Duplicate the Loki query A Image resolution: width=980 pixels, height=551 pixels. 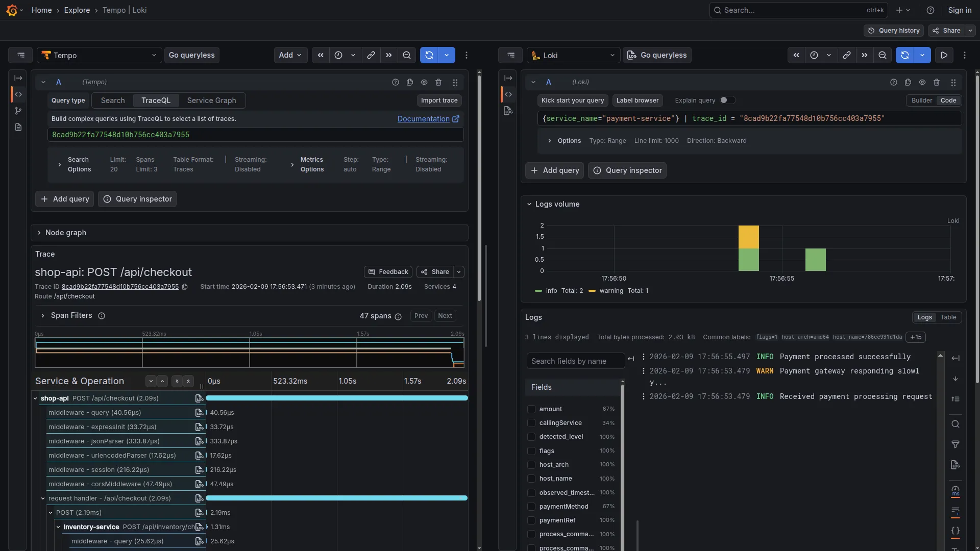tap(908, 82)
